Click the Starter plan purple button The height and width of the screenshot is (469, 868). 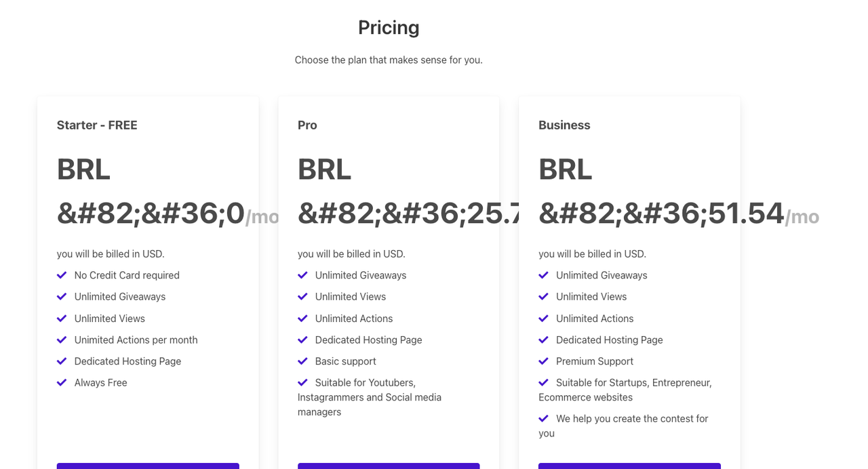(x=148, y=466)
